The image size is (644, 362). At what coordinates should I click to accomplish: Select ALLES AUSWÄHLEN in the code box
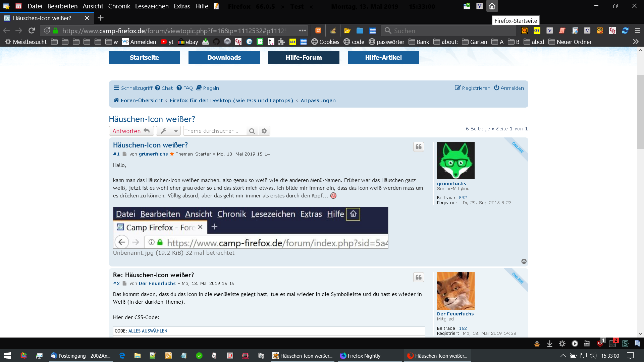tap(148, 331)
